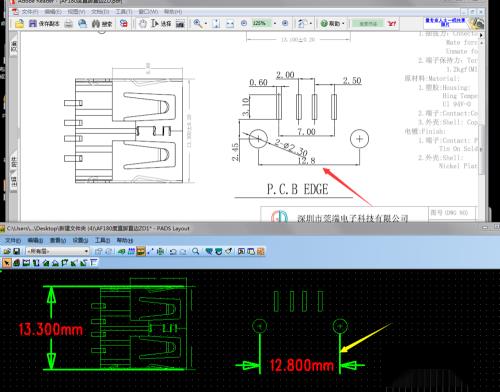
Task: Open the zoom percentage dropdown arrow
Action: click(275, 23)
